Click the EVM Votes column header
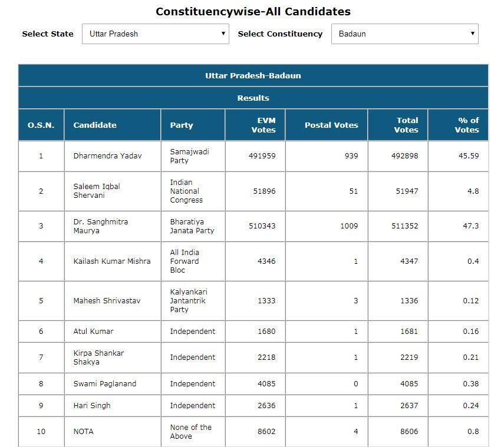 [263, 125]
